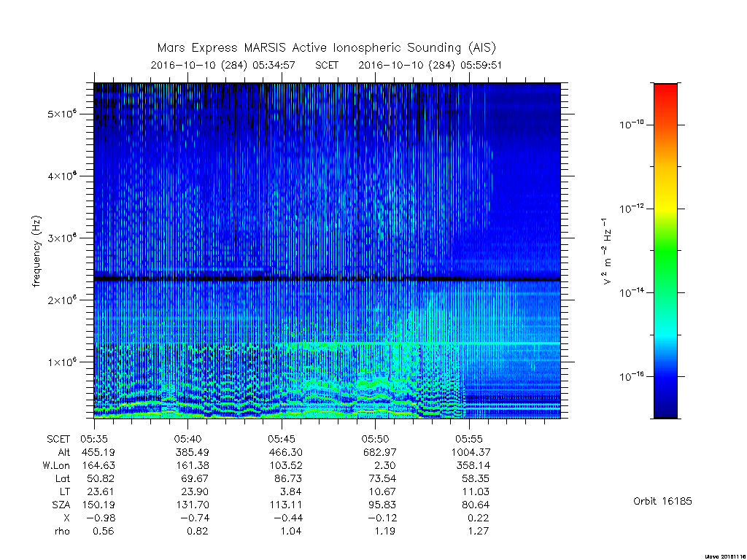The width and height of the screenshot is (747, 560).
Task: Click the 'SCET' label in the header line
Action: pyautogui.click(x=327, y=65)
